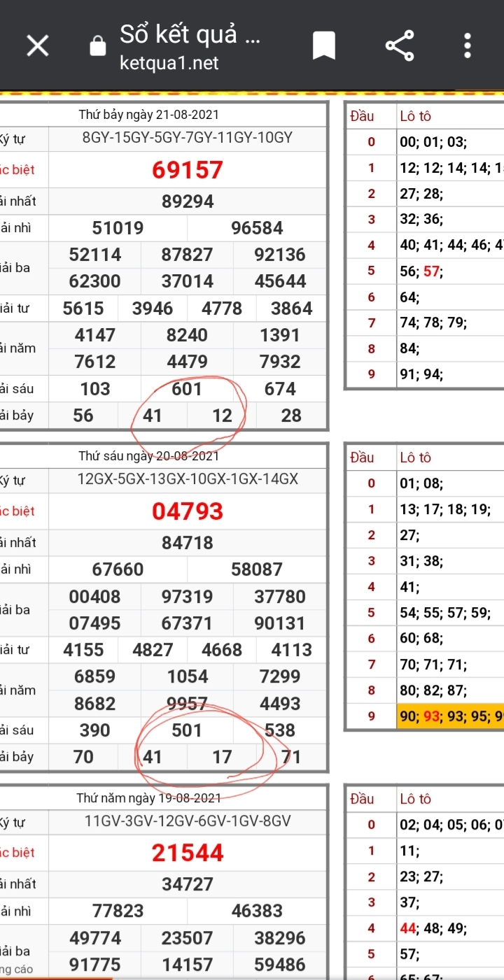Tap third prize number 52114
The width and height of the screenshot is (504, 980).
[x=95, y=255]
